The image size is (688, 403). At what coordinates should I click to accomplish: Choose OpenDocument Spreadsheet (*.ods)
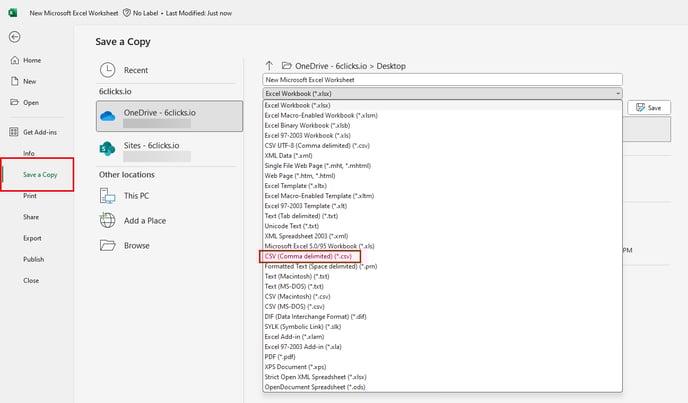pyautogui.click(x=442, y=387)
